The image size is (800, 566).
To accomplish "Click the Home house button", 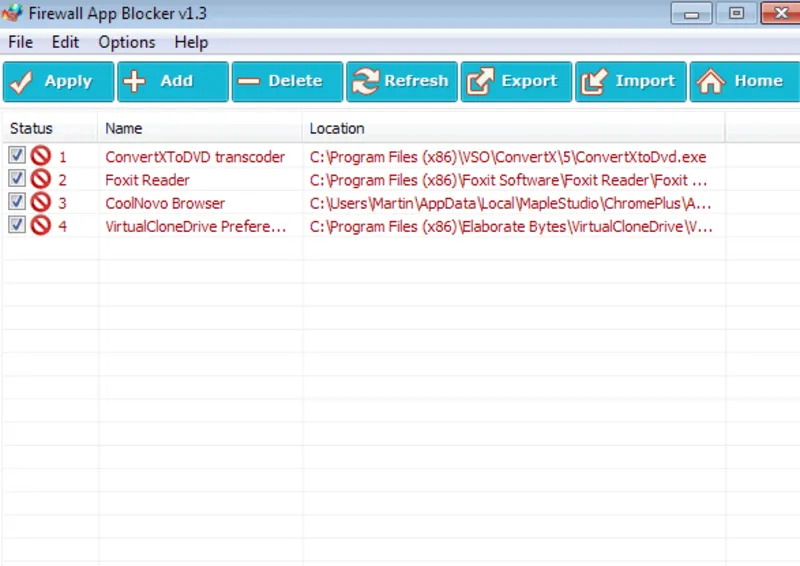I will (745, 82).
